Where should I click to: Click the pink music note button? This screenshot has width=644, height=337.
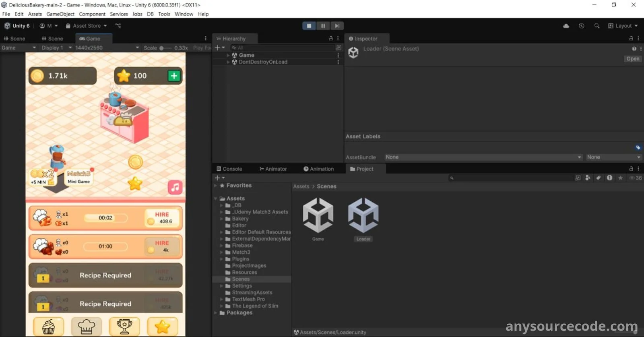click(175, 187)
